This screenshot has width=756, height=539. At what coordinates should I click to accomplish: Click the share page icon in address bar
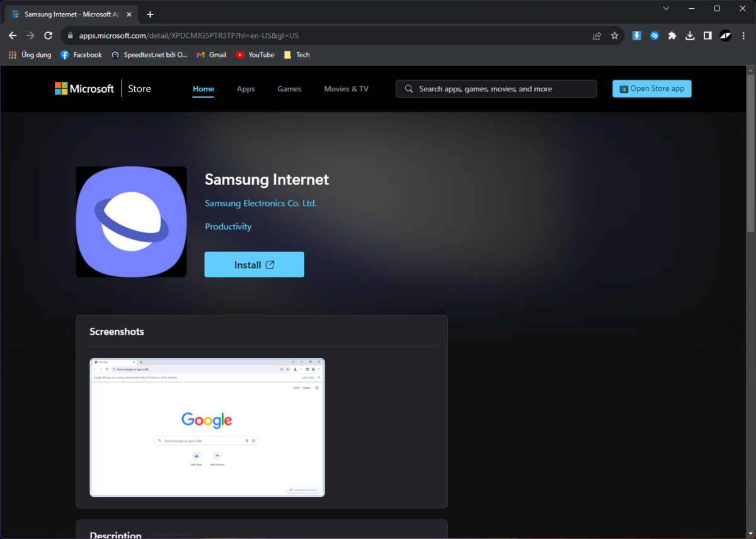[x=597, y=36]
